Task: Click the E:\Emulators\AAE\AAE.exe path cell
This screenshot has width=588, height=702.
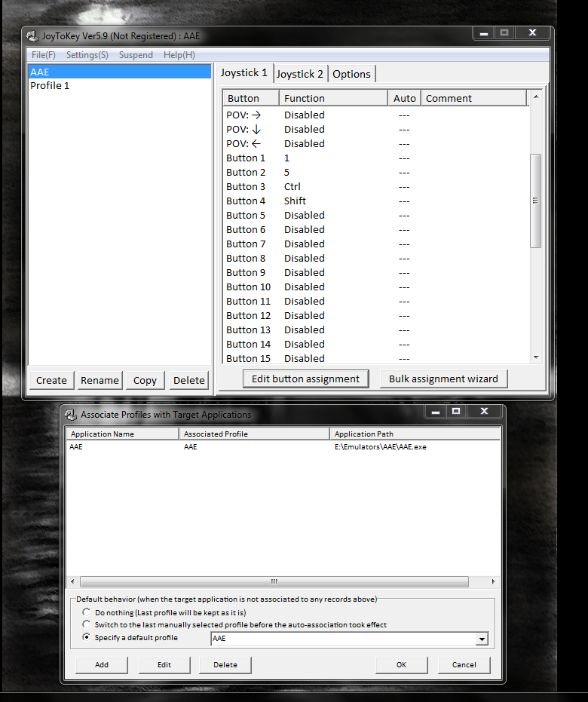Action: [x=381, y=447]
